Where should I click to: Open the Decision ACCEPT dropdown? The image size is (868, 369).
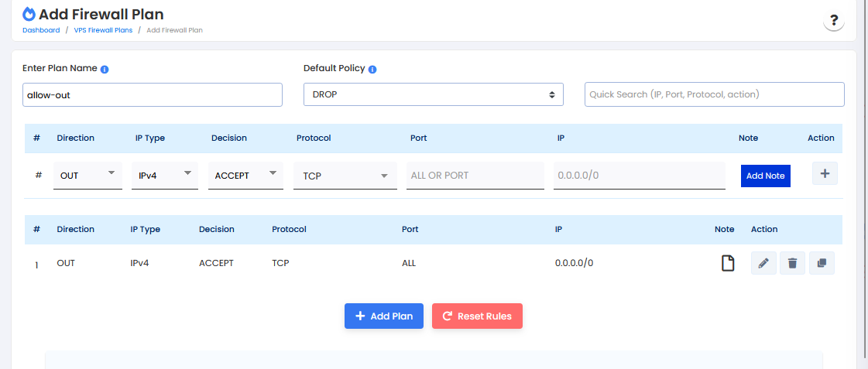point(247,176)
